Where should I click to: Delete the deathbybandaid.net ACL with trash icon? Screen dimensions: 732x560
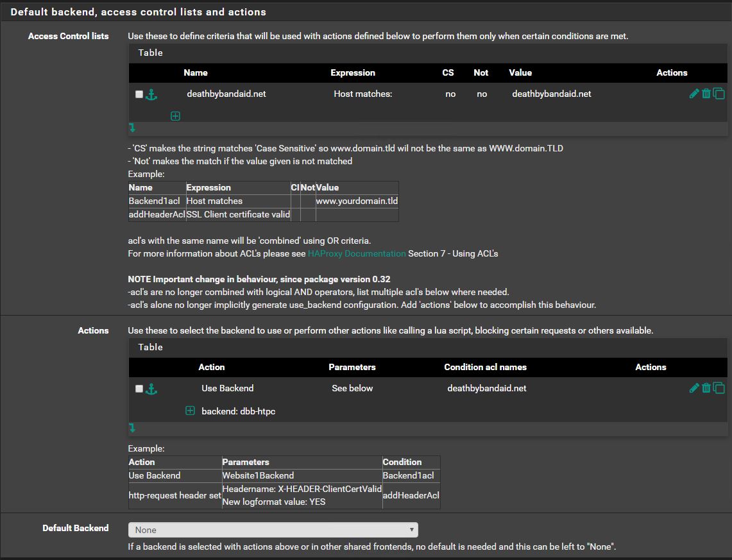(706, 94)
